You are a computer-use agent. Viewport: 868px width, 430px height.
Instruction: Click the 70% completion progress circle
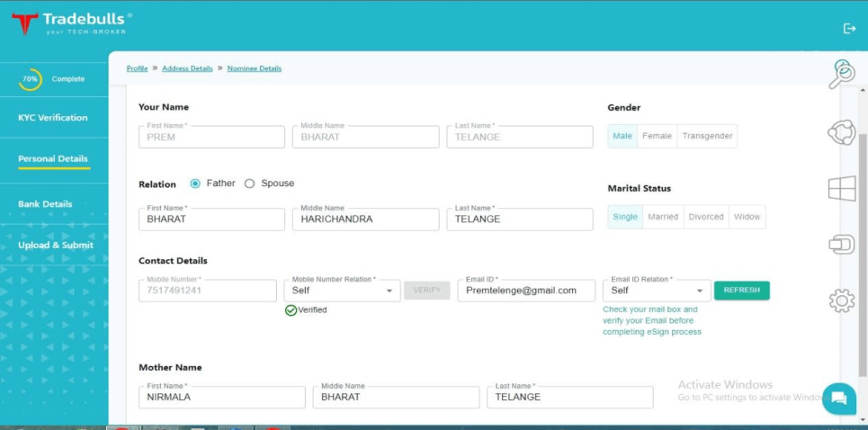[x=31, y=79]
